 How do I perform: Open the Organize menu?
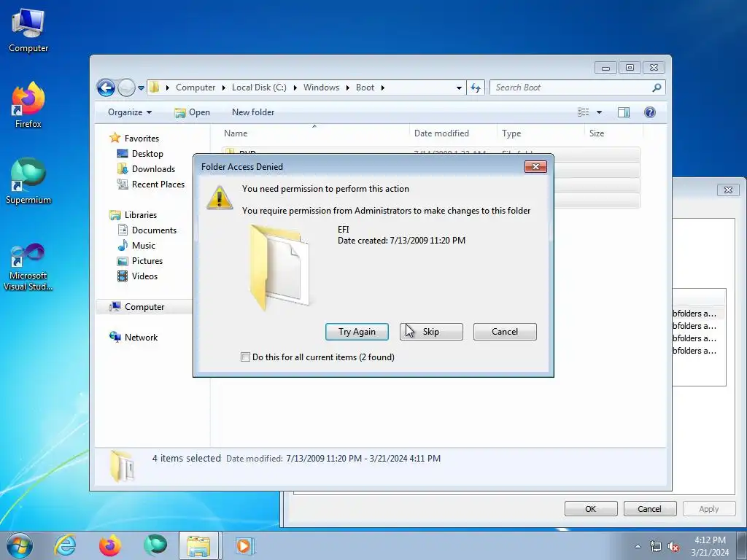[130, 112]
